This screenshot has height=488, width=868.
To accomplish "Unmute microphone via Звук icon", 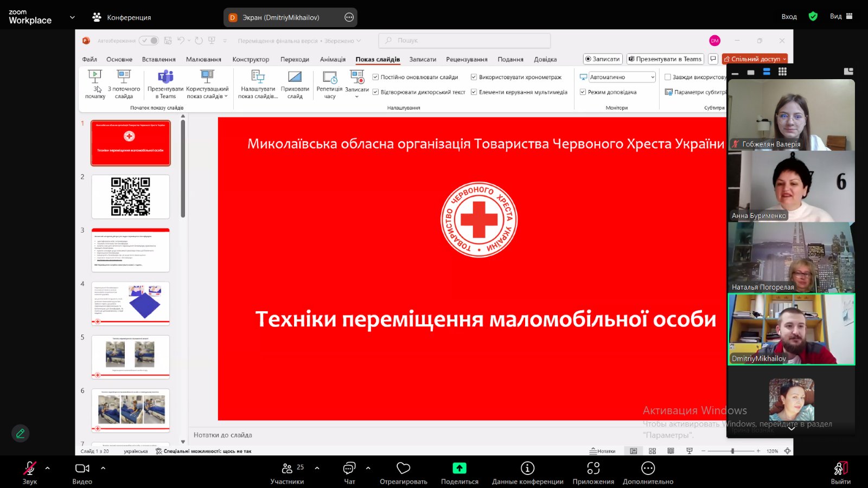I will (x=30, y=468).
